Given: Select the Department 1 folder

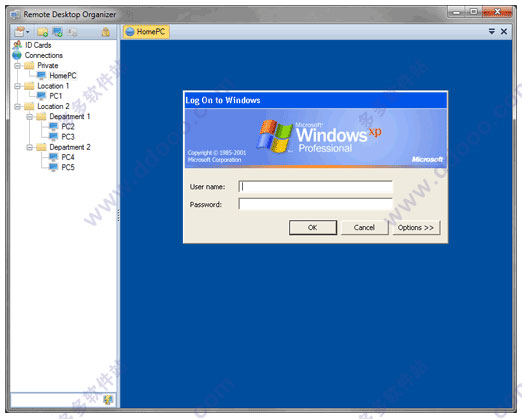Looking at the screenshot, I should [x=70, y=117].
